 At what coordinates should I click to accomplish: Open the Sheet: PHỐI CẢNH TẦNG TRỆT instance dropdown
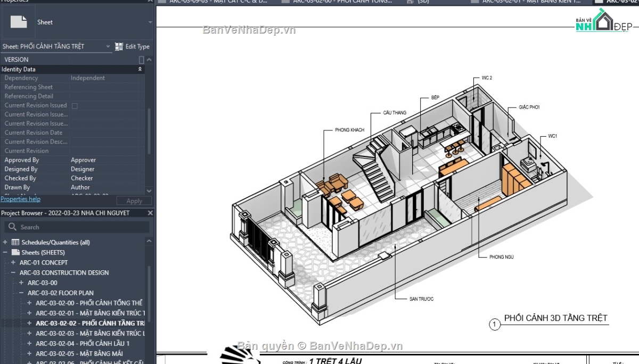pos(108,46)
